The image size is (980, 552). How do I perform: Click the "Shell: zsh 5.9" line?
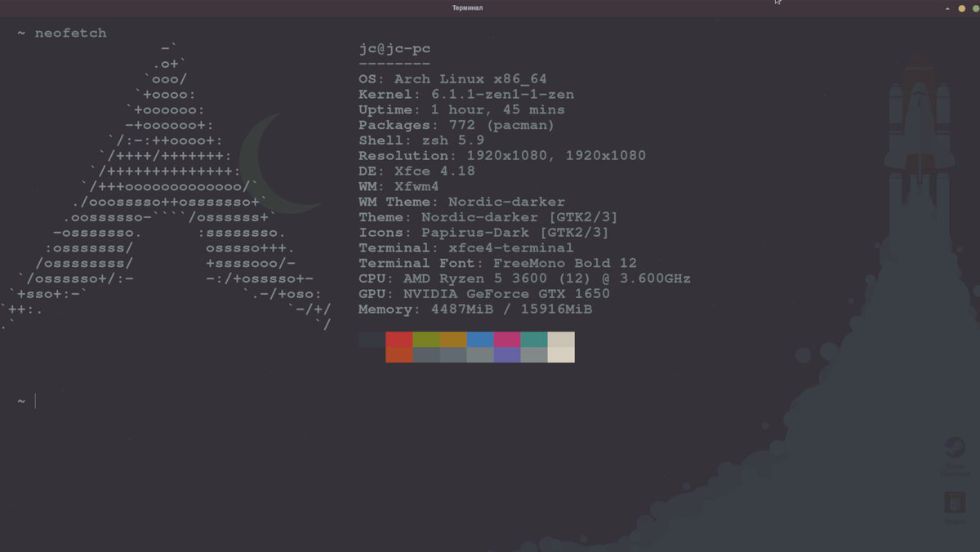(x=421, y=140)
